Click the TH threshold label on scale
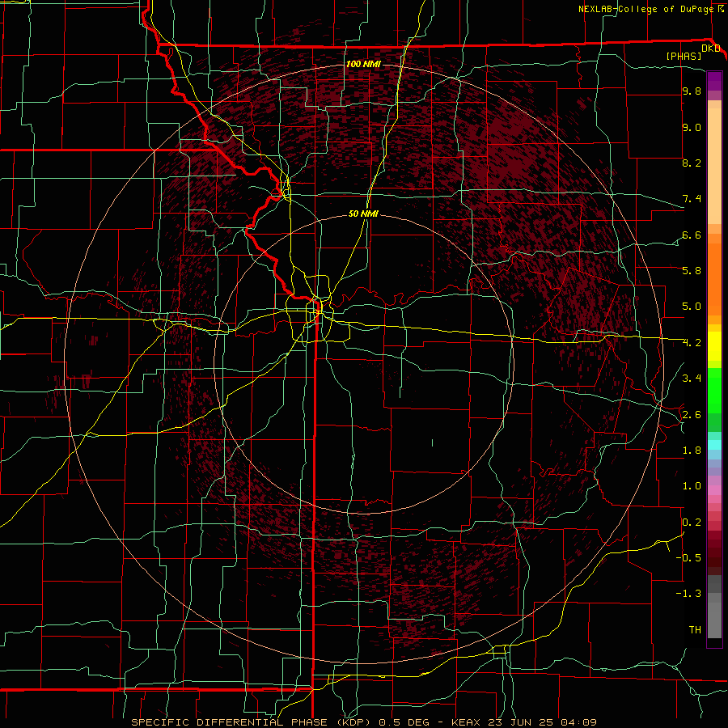 coord(695,629)
